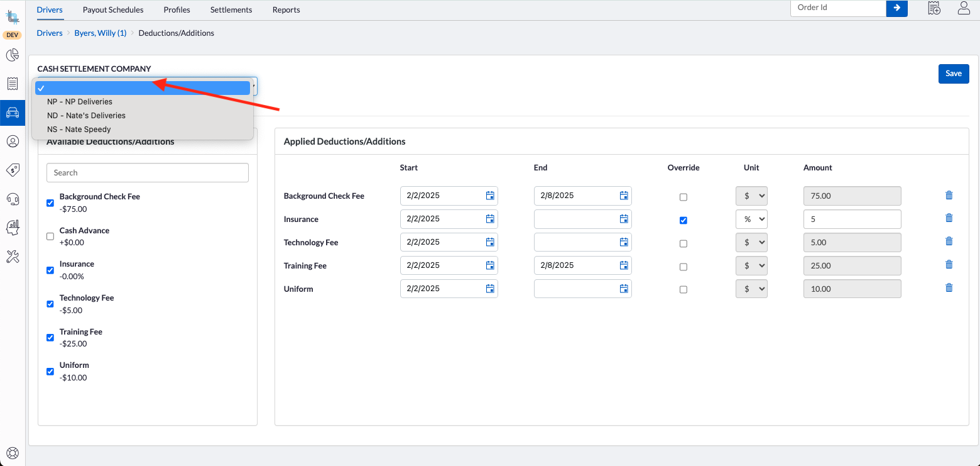Screen dimensions: 980x466
Task: Open the help lifebuoy icon
Action: click(x=13, y=453)
